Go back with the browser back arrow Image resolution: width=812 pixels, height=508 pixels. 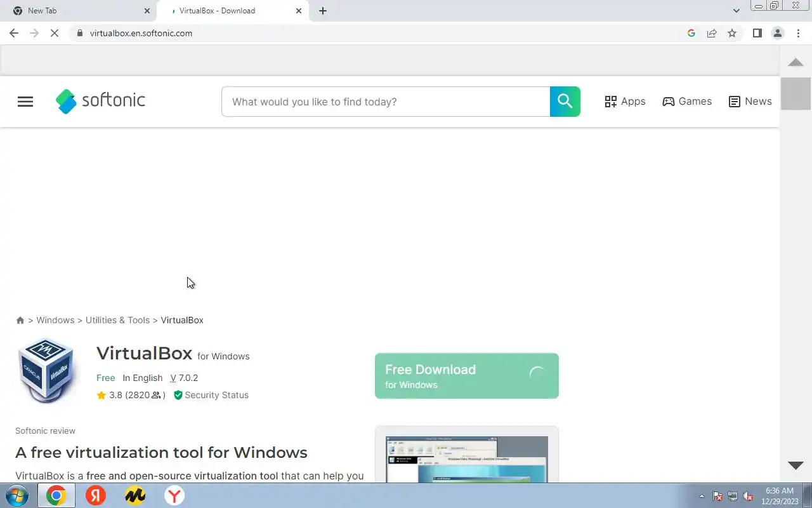point(14,33)
